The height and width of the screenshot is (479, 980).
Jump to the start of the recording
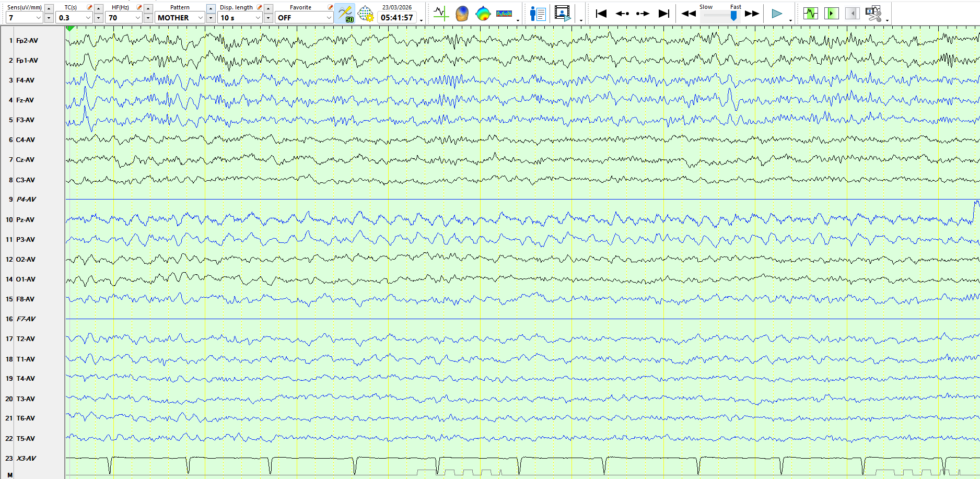coord(601,14)
